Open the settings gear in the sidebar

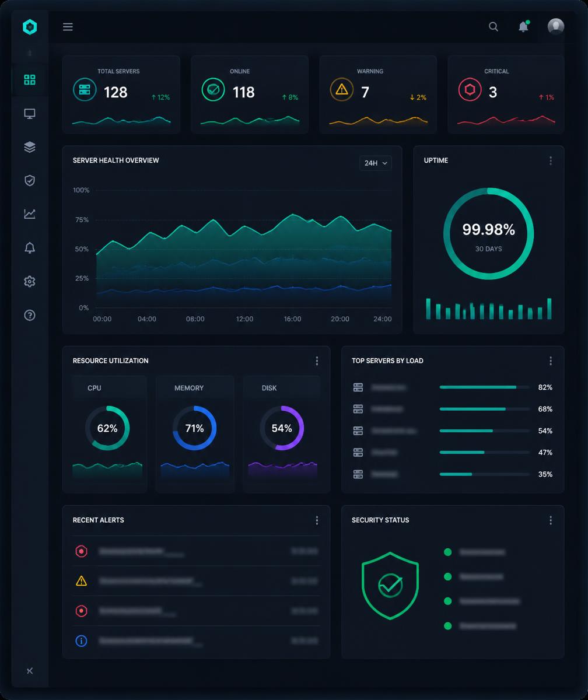[x=30, y=281]
